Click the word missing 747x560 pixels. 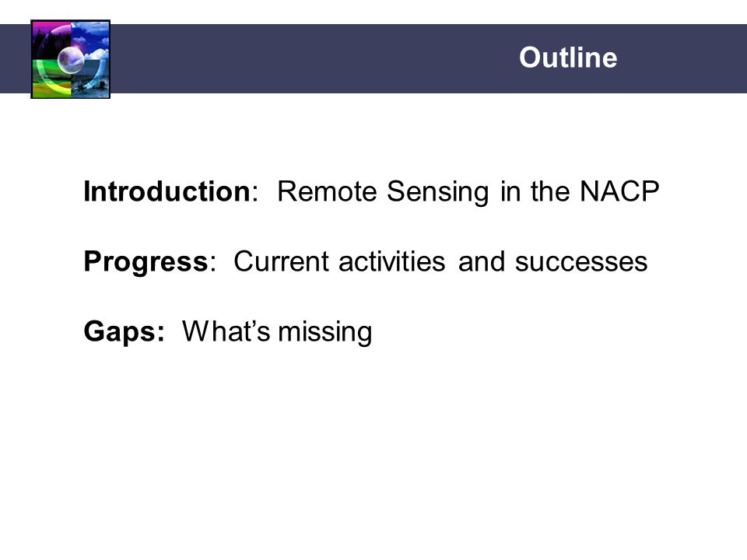325,332
